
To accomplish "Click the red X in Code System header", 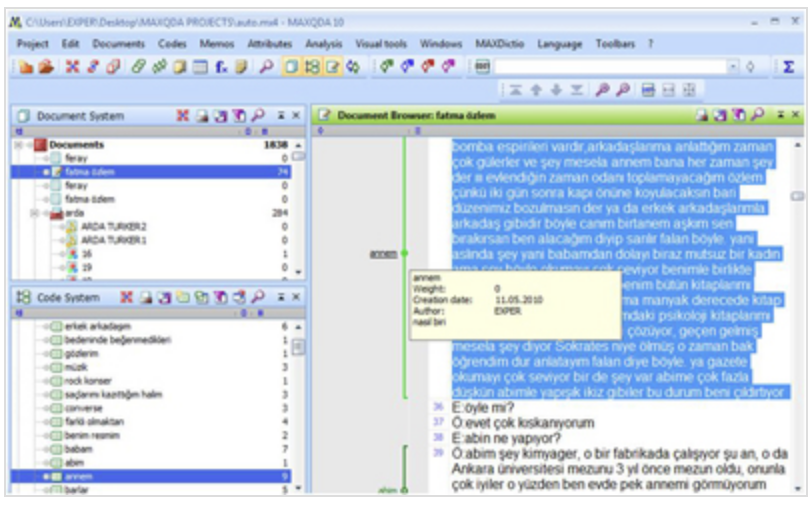I will point(126,297).
